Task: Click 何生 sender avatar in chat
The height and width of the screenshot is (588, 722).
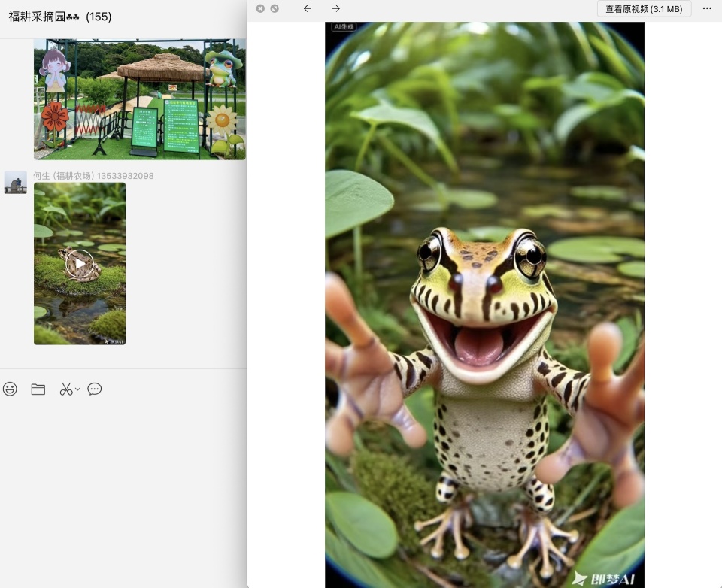Action: [x=15, y=182]
